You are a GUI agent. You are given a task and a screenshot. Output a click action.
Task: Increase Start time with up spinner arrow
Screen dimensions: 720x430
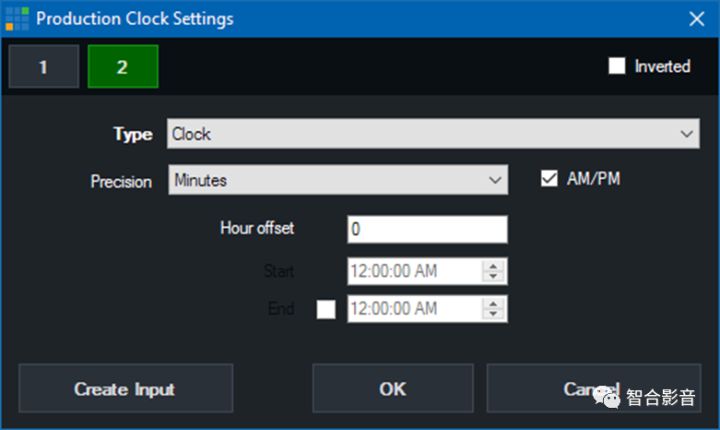pos(494,266)
